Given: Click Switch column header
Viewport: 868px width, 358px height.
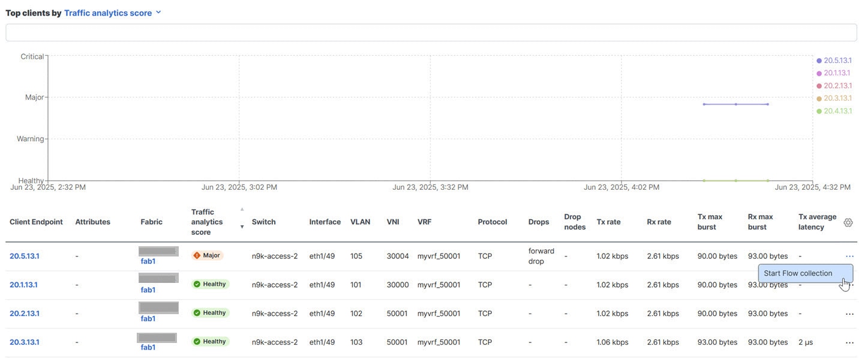Looking at the screenshot, I should click(x=264, y=222).
